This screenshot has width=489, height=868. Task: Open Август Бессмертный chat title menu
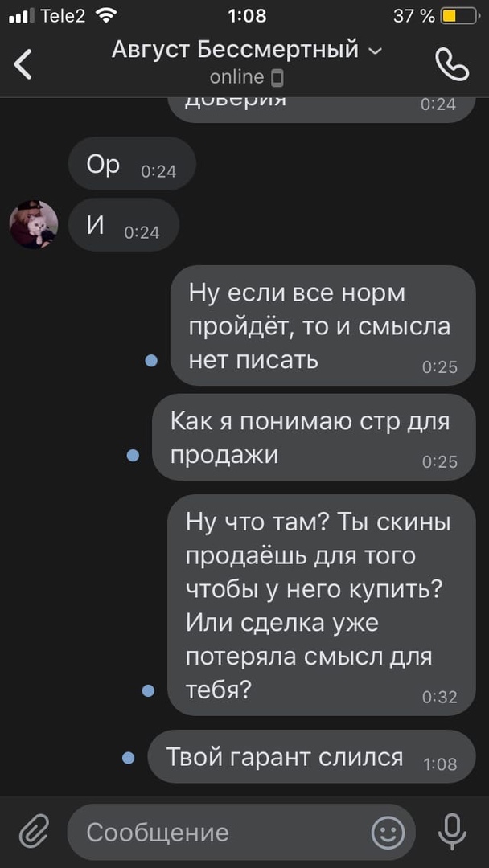[236, 50]
